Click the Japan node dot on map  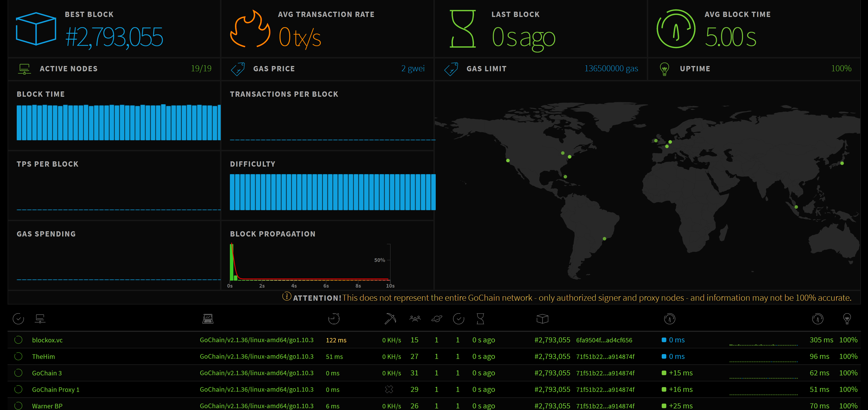coord(842,163)
